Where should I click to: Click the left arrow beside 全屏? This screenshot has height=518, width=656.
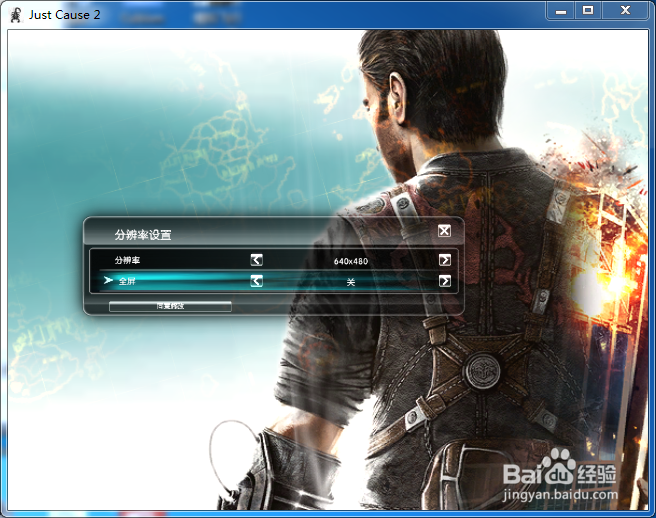pyautogui.click(x=256, y=281)
